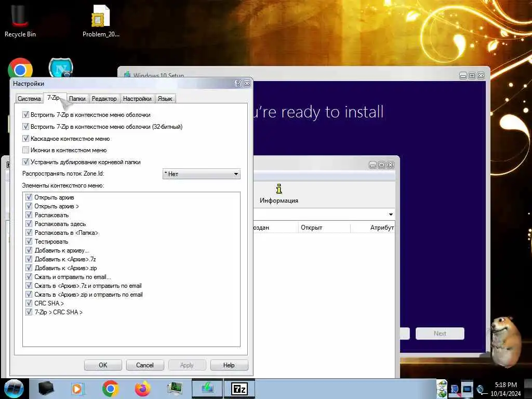Click the Help button
This screenshot has width=532, height=399.
click(229, 365)
